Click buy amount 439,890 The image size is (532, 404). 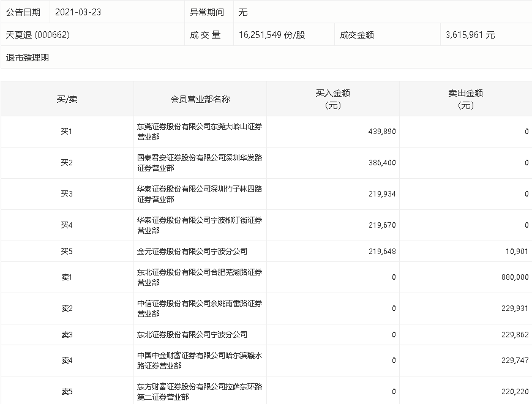tap(382, 131)
